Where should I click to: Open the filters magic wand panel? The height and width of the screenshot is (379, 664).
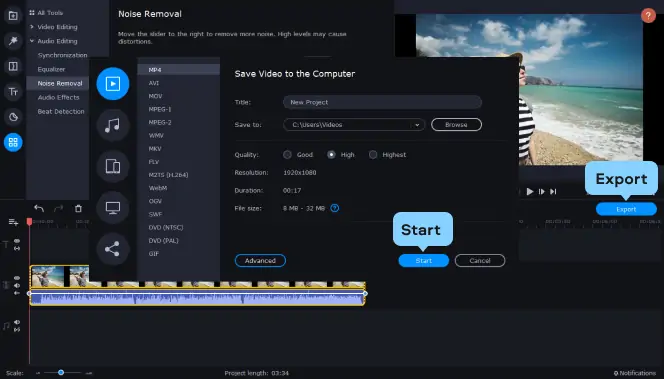[13, 41]
